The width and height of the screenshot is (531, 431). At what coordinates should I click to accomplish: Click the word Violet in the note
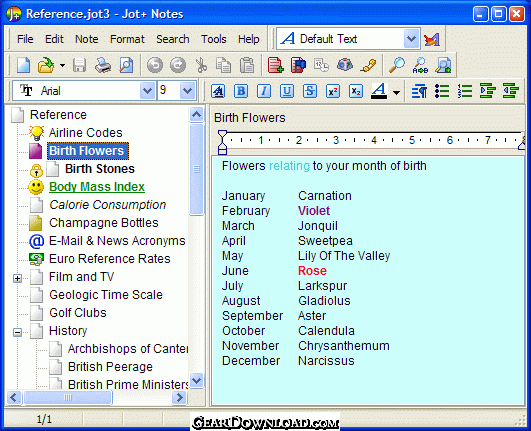click(x=314, y=211)
